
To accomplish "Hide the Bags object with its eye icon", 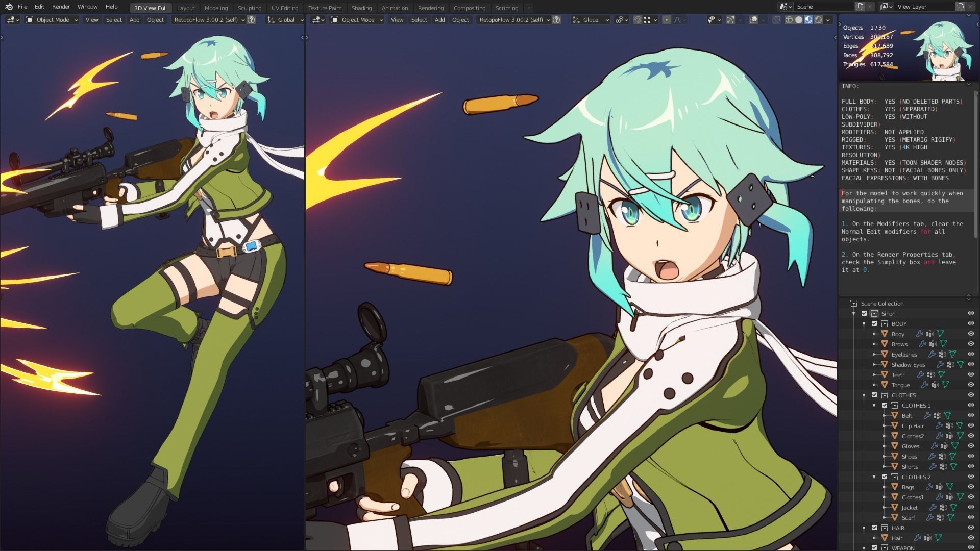I will [971, 487].
